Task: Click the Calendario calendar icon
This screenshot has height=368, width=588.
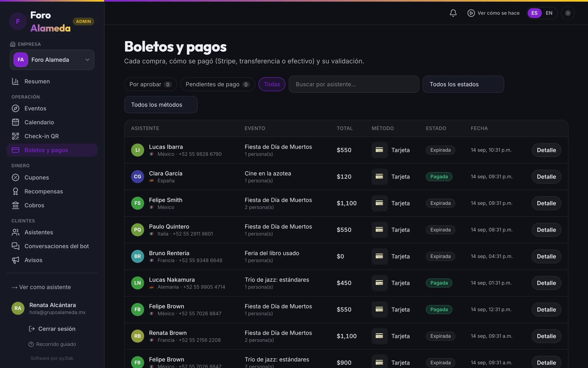Action: [15, 122]
